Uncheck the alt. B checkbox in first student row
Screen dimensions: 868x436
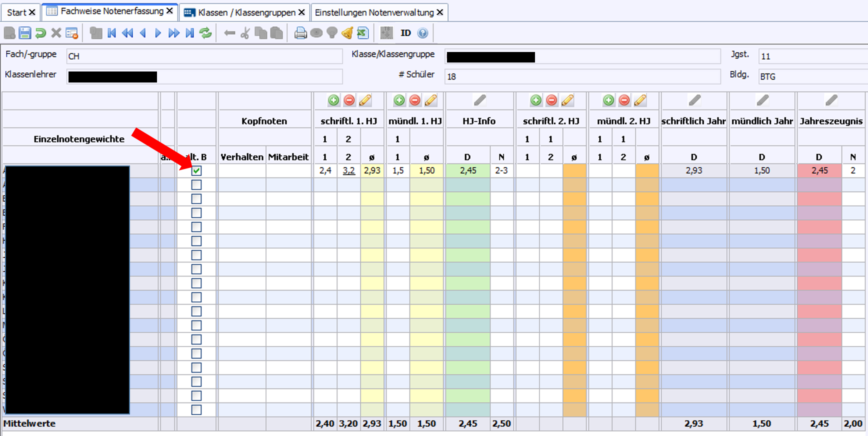coord(196,170)
